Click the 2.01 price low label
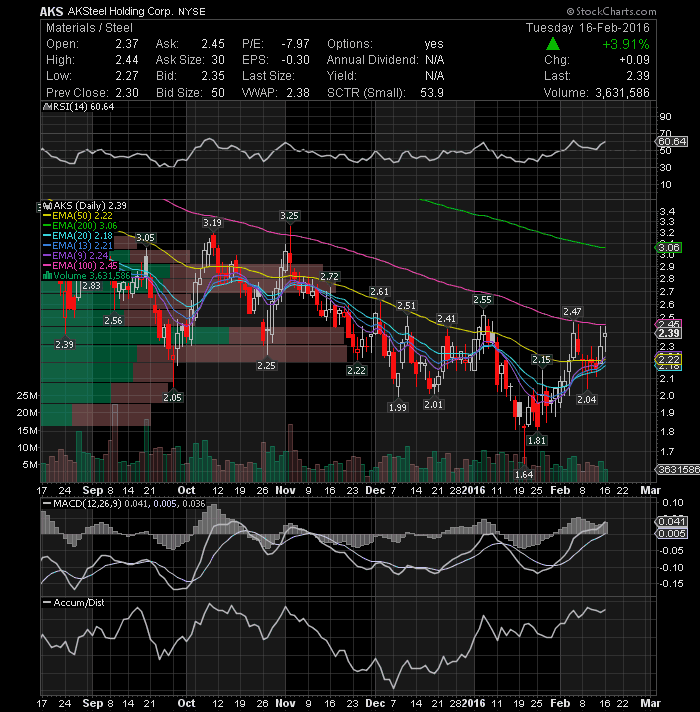This screenshot has height=712, width=700. (x=433, y=405)
